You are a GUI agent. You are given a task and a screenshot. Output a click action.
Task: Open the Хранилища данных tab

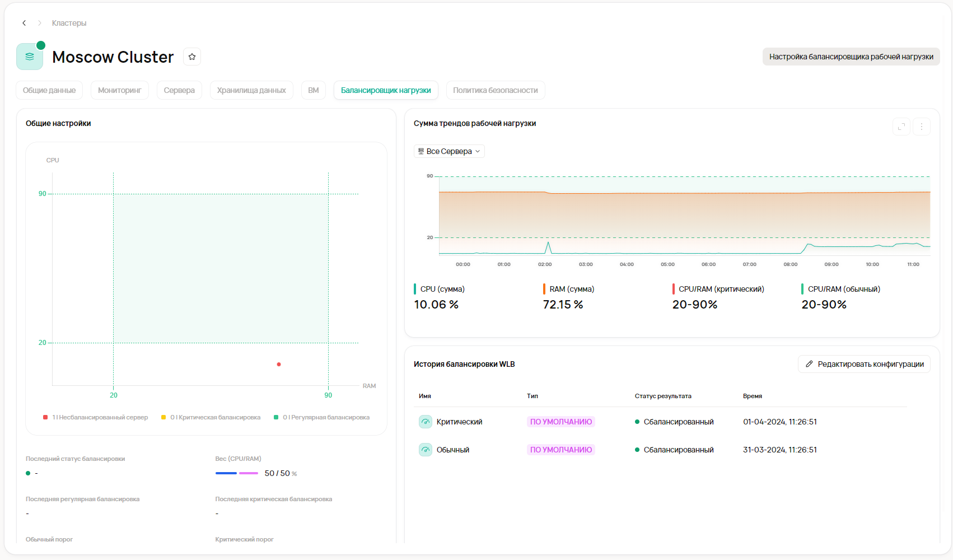point(251,90)
